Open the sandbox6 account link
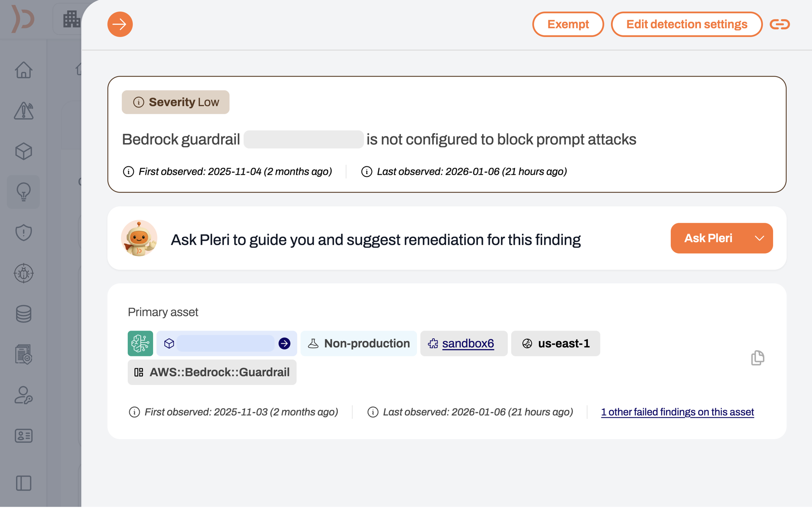Viewport: 812px width, 508px height. point(468,343)
